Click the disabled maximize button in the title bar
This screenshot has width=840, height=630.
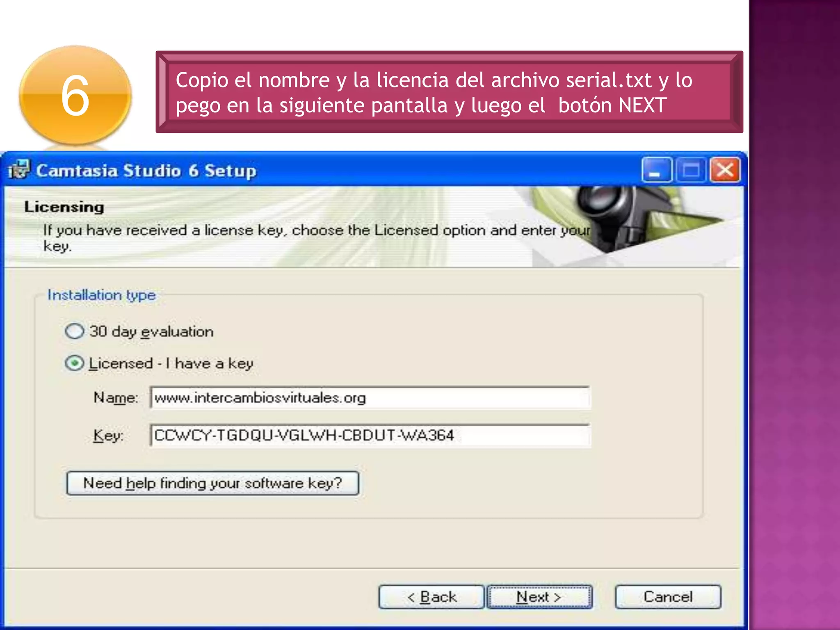pos(691,170)
